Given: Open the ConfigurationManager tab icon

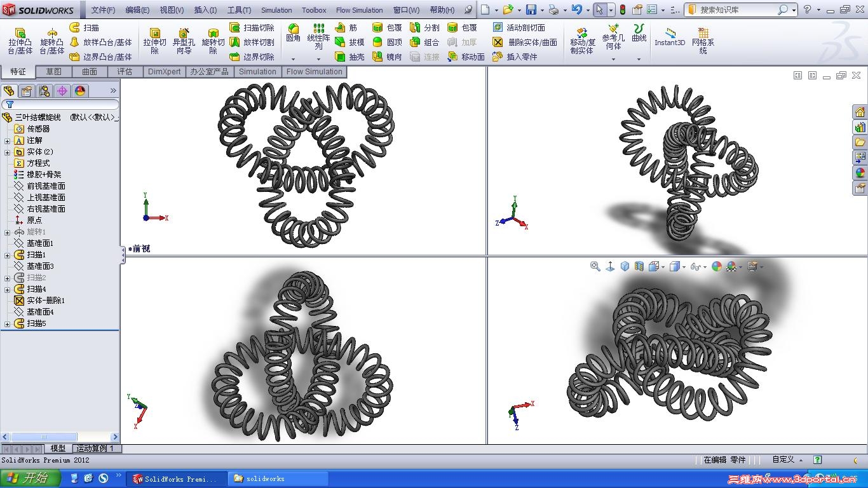Looking at the screenshot, I should pos(44,91).
